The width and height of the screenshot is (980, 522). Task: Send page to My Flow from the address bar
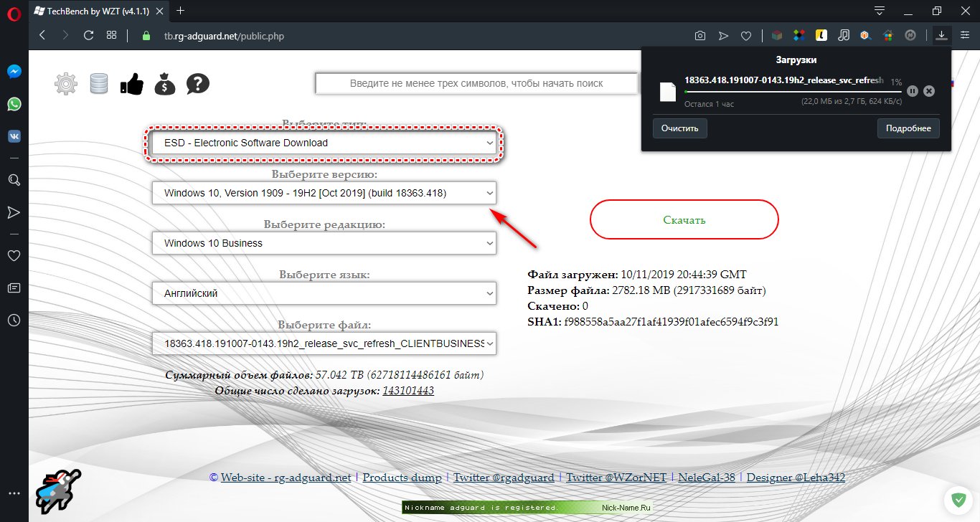point(723,35)
